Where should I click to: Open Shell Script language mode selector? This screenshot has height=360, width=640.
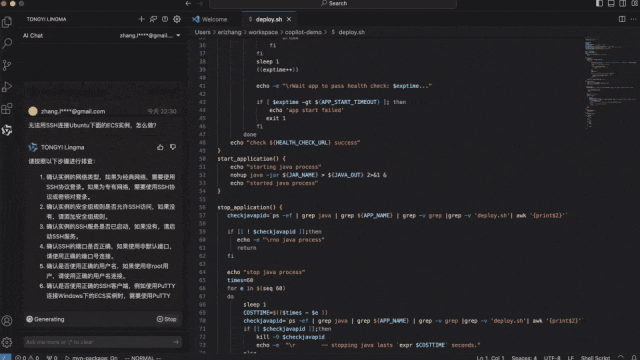(x=596, y=358)
